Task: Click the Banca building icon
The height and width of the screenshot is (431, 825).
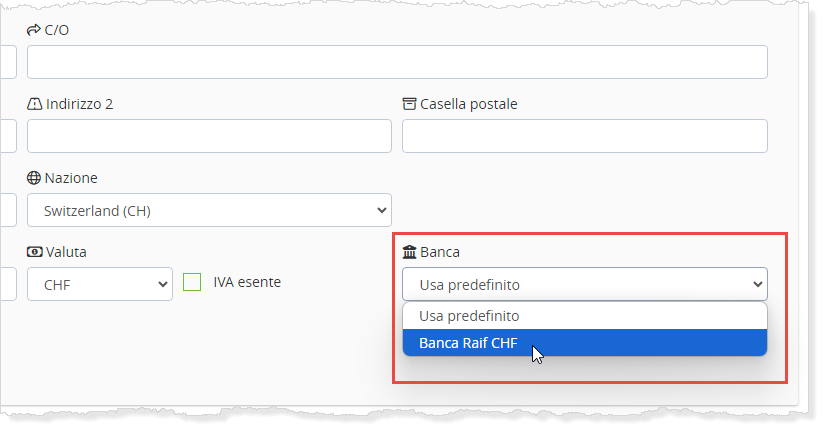Action: click(409, 252)
